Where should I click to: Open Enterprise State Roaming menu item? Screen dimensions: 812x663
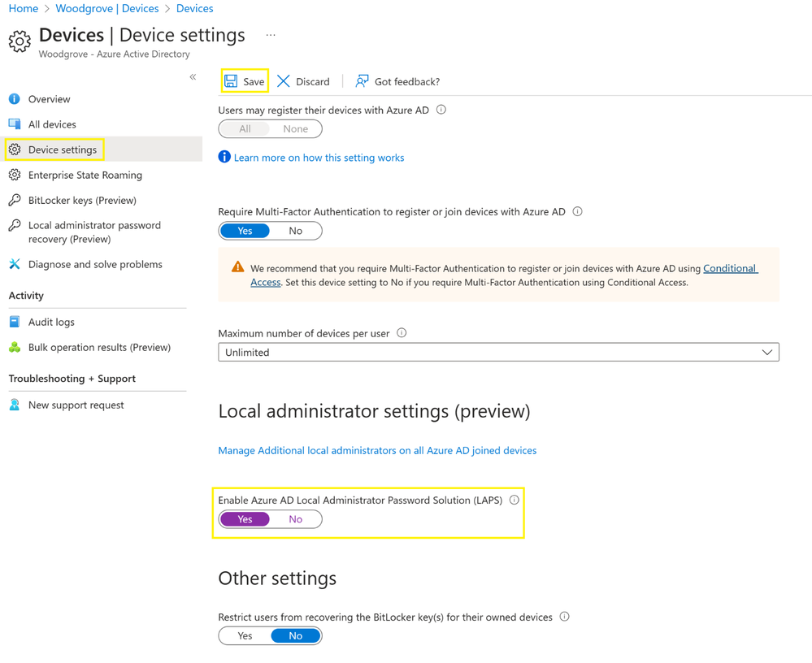click(85, 175)
